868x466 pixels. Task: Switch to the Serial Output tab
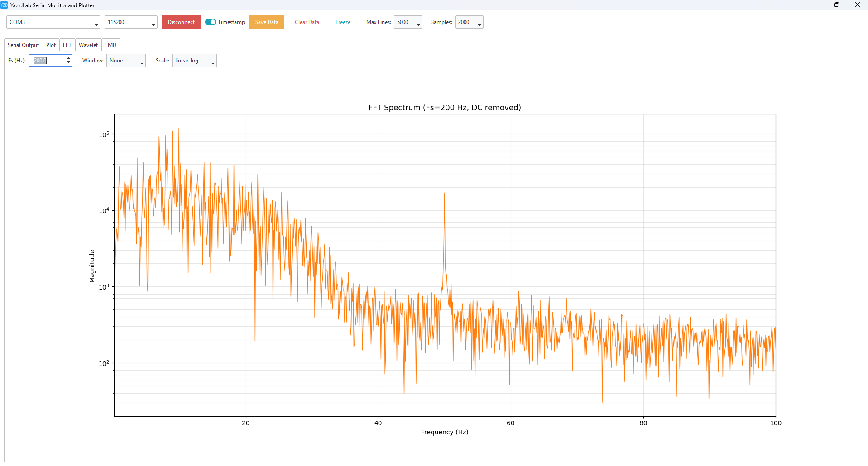click(x=24, y=45)
